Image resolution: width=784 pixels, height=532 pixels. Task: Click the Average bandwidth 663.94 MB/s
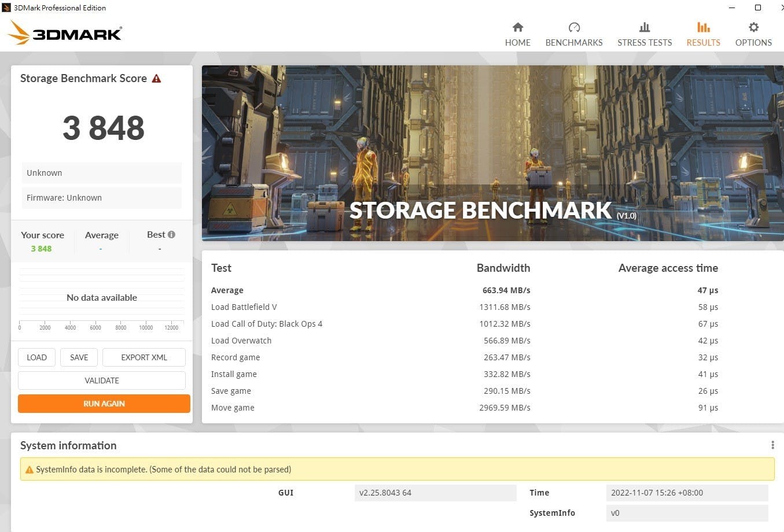506,290
